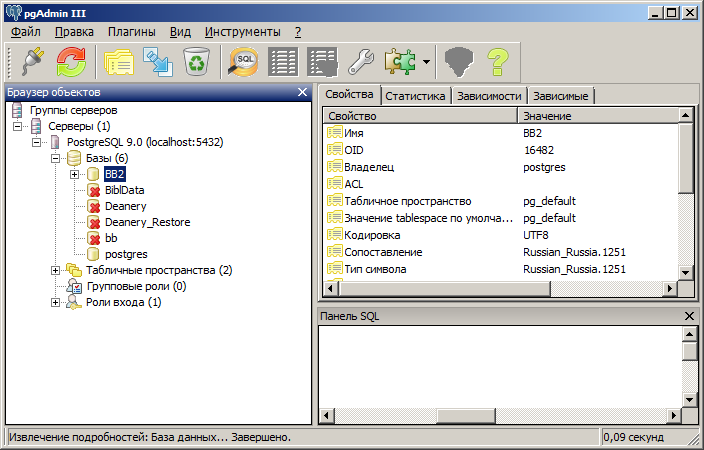
Task: Click Роли входа user icon
Action: click(x=73, y=302)
